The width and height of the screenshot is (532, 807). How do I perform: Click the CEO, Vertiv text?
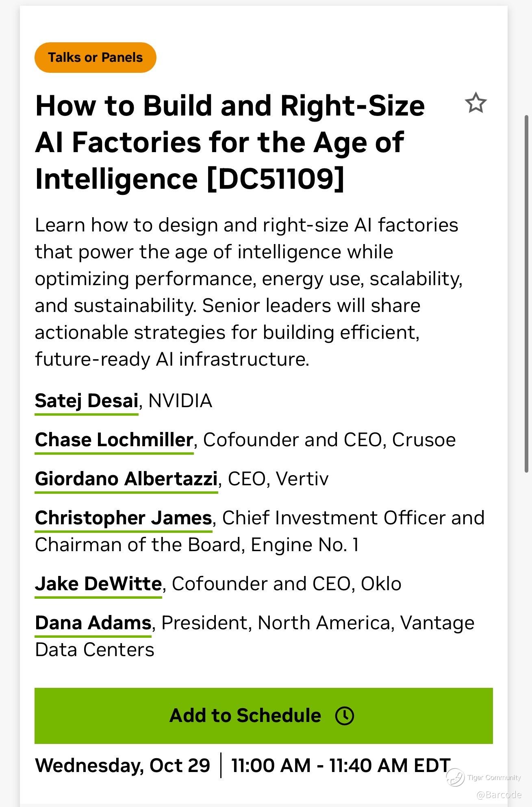pyautogui.click(x=278, y=479)
